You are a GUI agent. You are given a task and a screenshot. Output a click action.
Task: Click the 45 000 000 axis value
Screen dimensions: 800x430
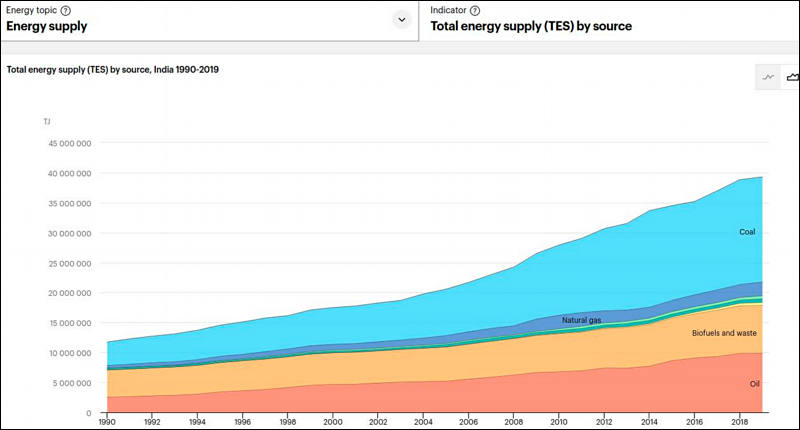(x=70, y=143)
